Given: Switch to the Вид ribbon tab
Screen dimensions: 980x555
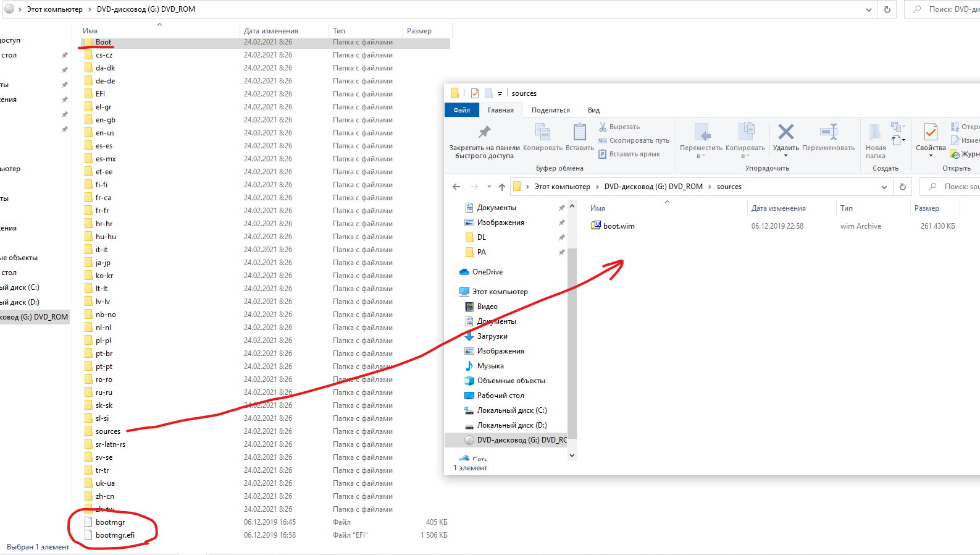Looking at the screenshot, I should (x=593, y=110).
